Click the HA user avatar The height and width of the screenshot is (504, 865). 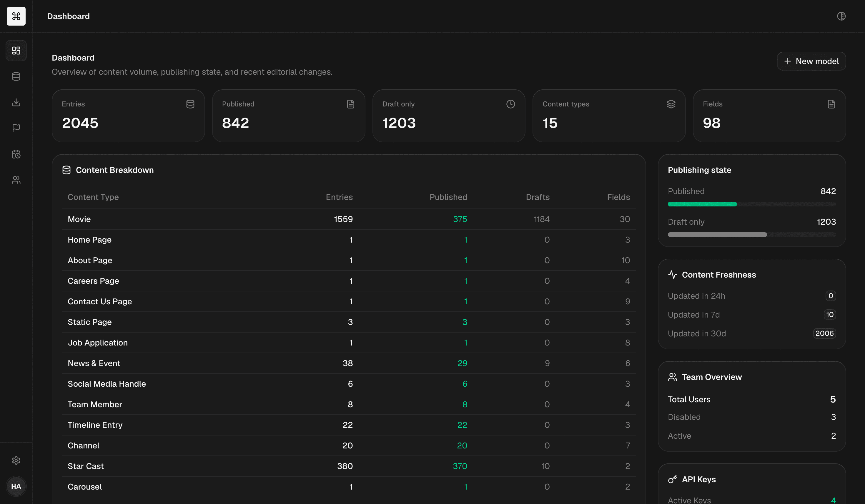(x=16, y=486)
